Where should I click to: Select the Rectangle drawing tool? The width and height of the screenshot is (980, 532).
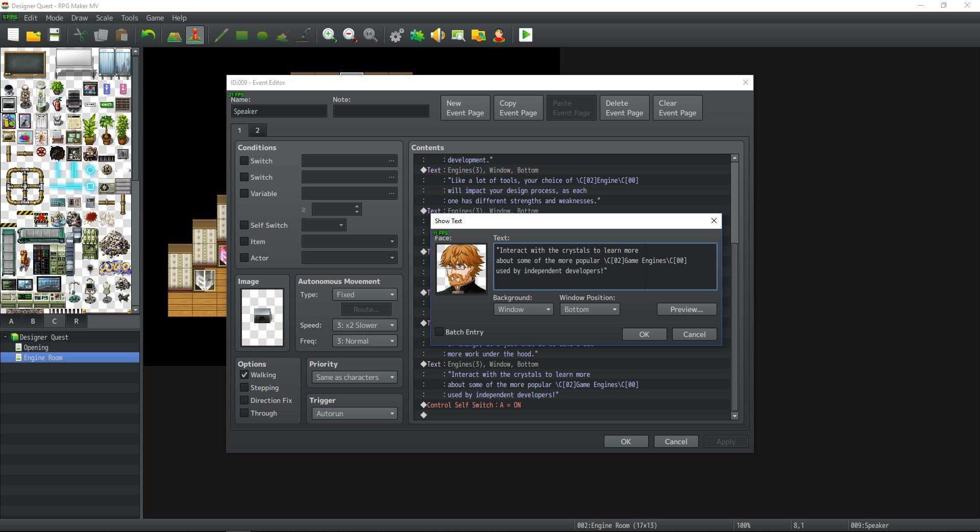point(242,35)
